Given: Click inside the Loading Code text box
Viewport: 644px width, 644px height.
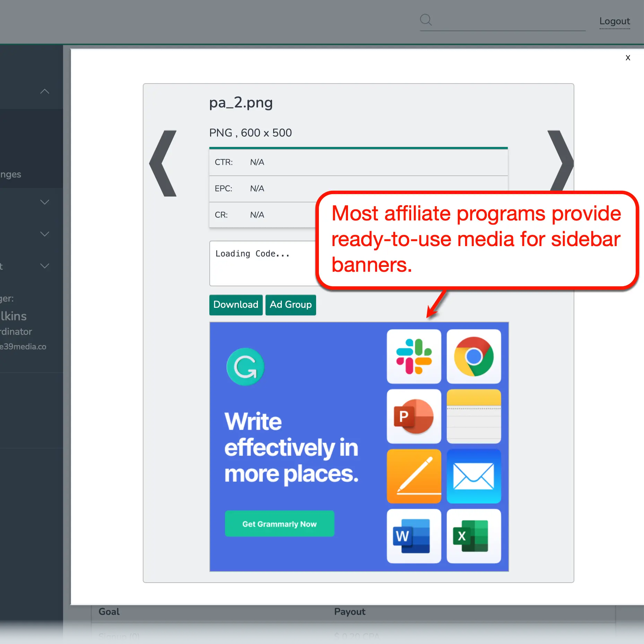Looking at the screenshot, I should point(263,263).
